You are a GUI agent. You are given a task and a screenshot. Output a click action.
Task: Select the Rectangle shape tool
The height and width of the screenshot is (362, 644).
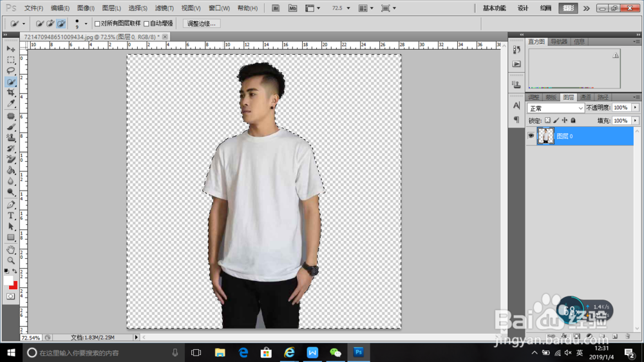tap(11, 237)
